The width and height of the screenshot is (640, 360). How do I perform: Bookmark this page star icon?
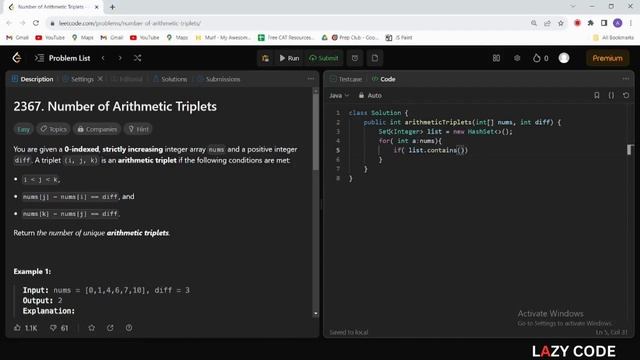click(x=561, y=23)
